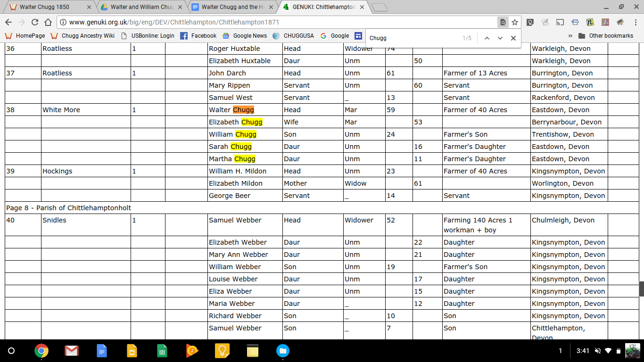This screenshot has height=362, width=644.
Task: Open the blue printer extension icon
Action: coord(575,22)
